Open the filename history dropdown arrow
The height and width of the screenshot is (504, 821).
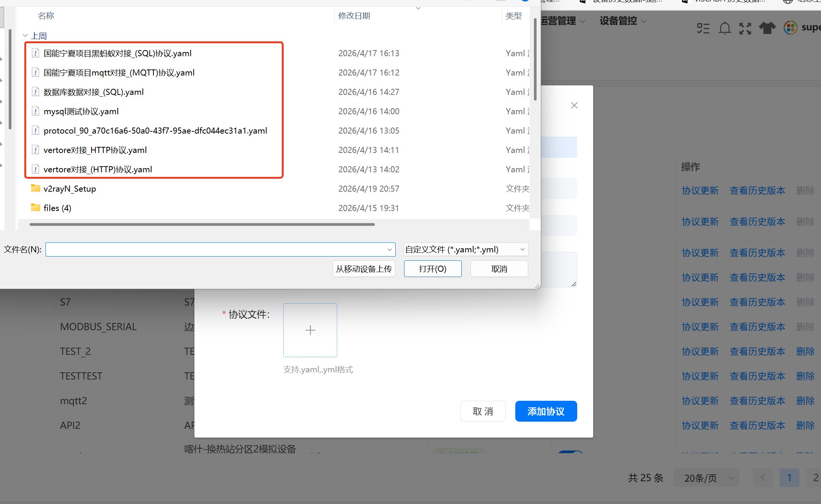click(389, 249)
